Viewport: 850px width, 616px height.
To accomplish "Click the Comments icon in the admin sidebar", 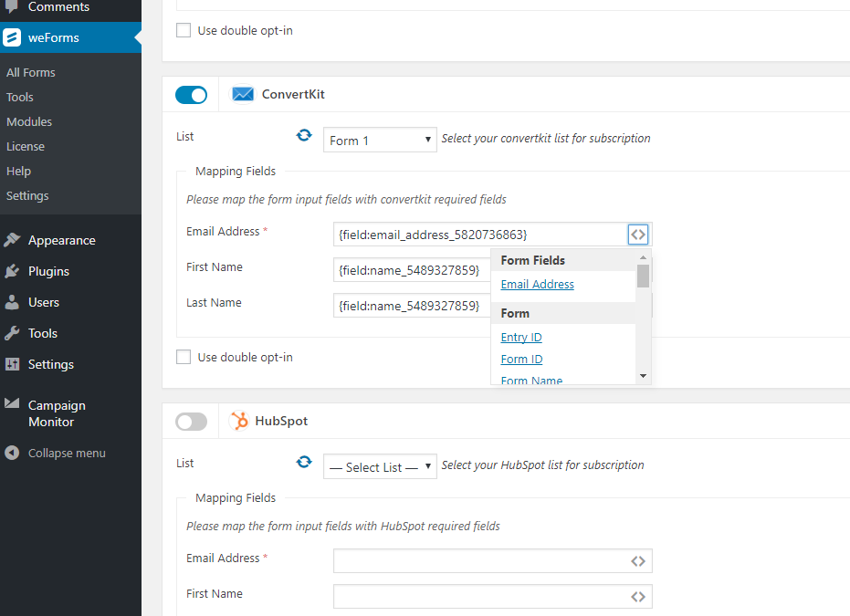I will coord(13,5).
